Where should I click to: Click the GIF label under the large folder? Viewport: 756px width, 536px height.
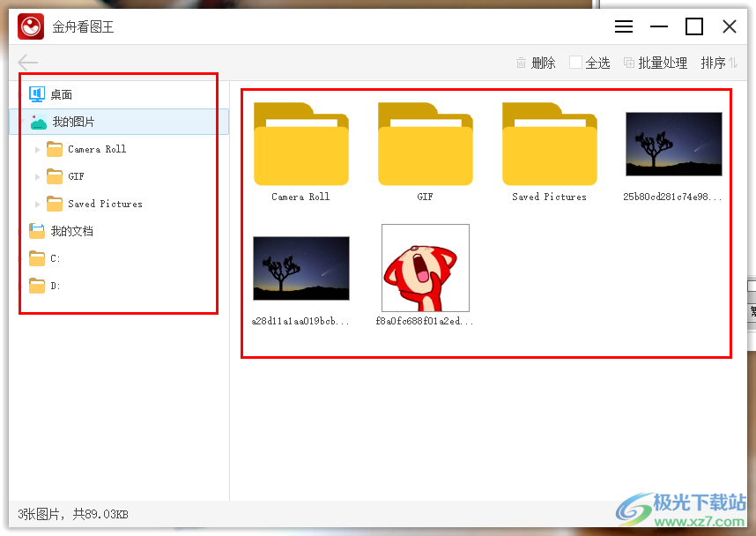(425, 197)
